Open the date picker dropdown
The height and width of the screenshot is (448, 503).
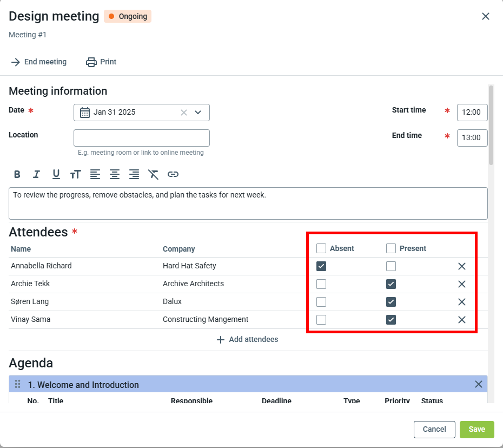(x=198, y=113)
